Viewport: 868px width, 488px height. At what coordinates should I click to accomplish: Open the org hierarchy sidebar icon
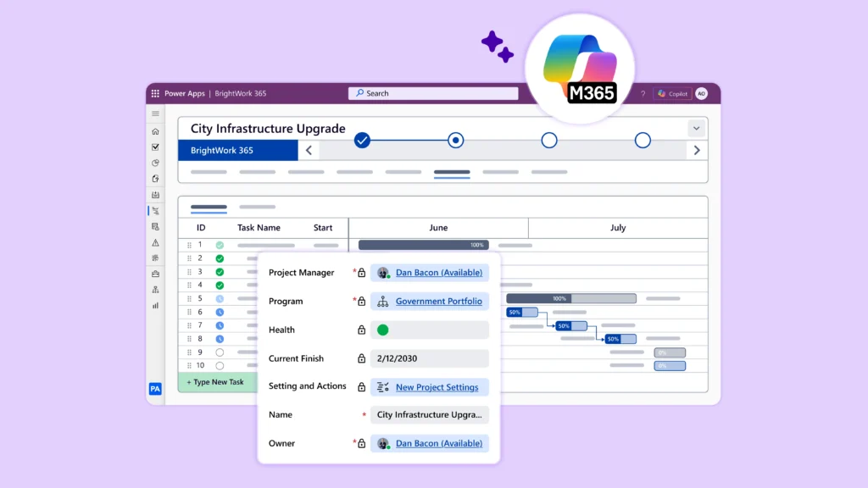click(x=156, y=290)
